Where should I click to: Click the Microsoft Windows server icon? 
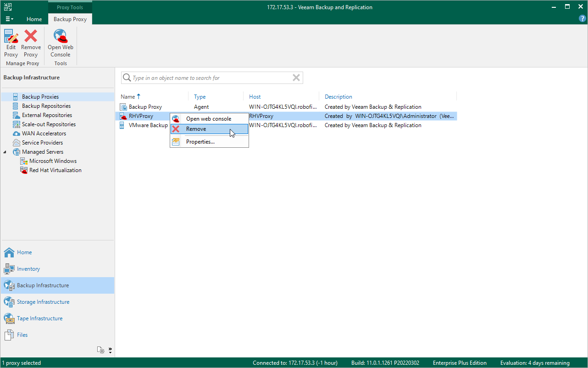coord(24,161)
